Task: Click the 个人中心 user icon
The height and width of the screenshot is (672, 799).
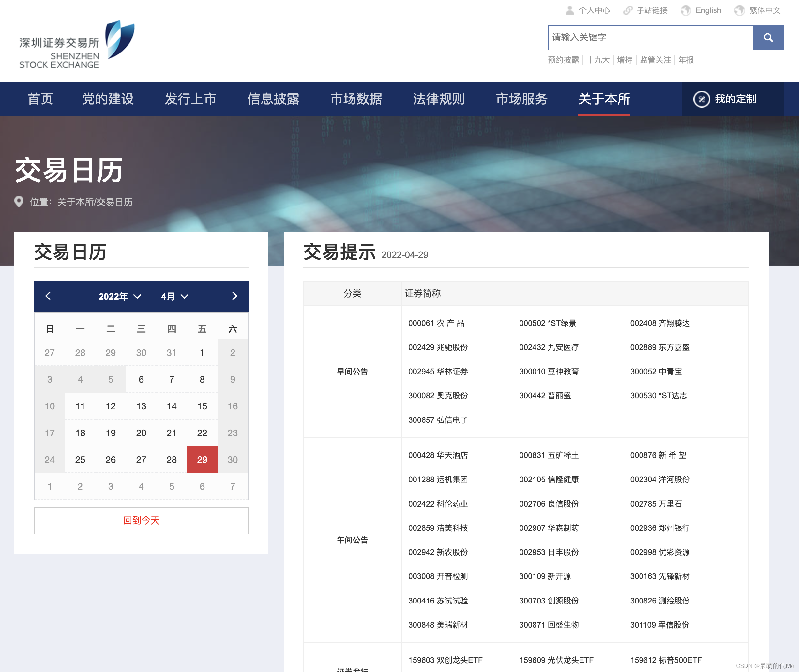Action: pos(569,10)
